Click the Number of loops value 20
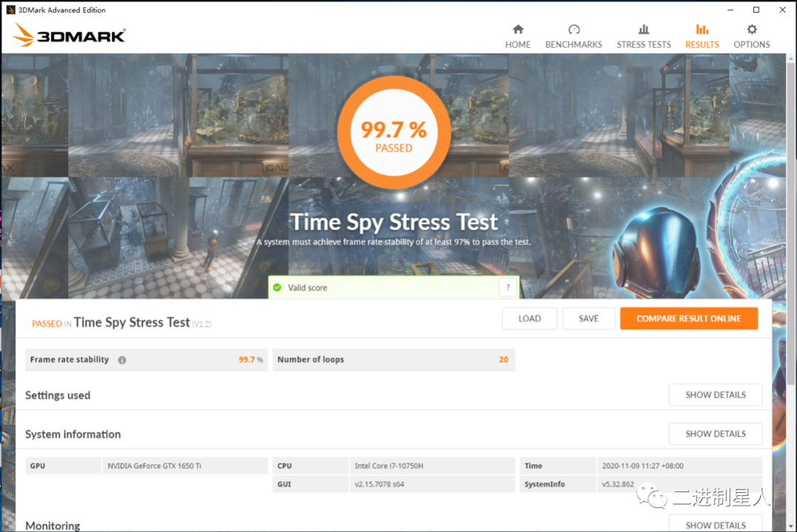The height and width of the screenshot is (532, 797). point(503,360)
